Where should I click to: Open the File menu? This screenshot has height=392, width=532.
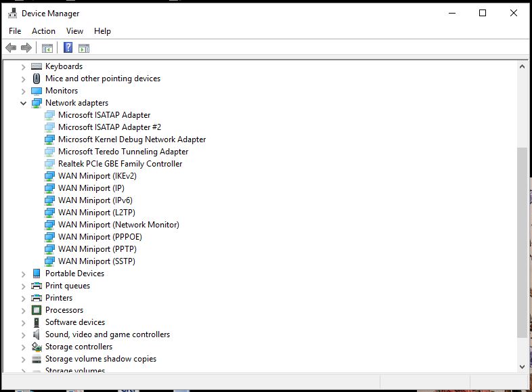click(15, 31)
